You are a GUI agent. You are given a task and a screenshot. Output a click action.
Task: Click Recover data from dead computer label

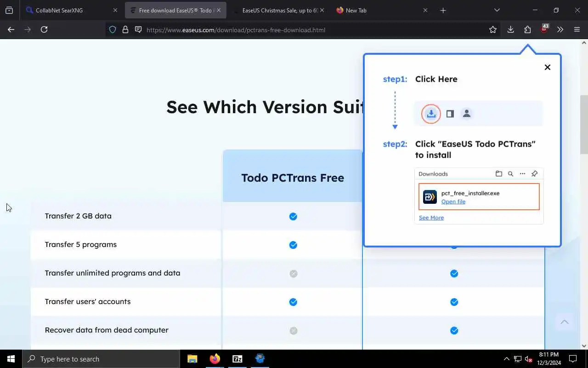pyautogui.click(x=107, y=330)
